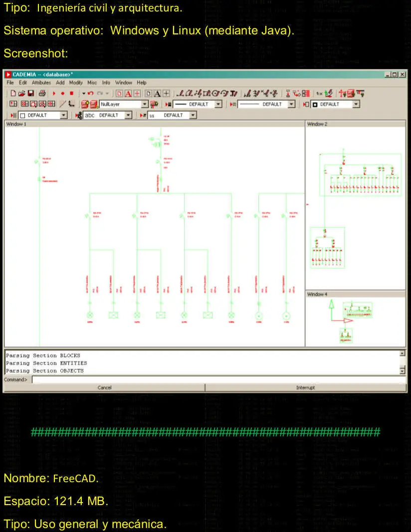This screenshot has width=411, height=532.
Task: Click into the Command> input field
Action: click(218, 379)
